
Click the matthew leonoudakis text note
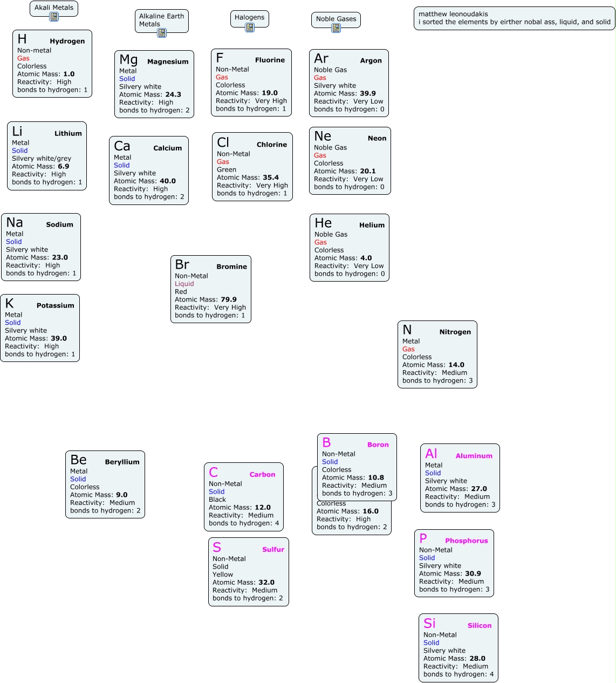(515, 18)
